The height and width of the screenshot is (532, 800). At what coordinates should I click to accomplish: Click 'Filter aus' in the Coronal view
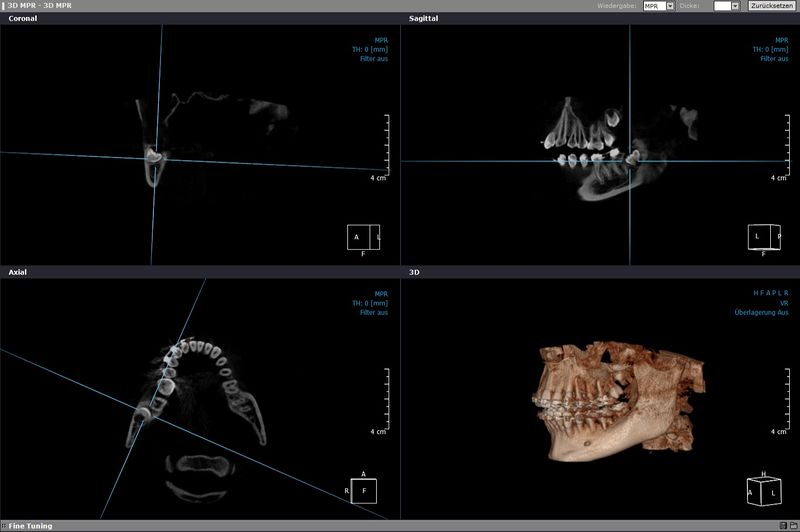pyautogui.click(x=374, y=59)
